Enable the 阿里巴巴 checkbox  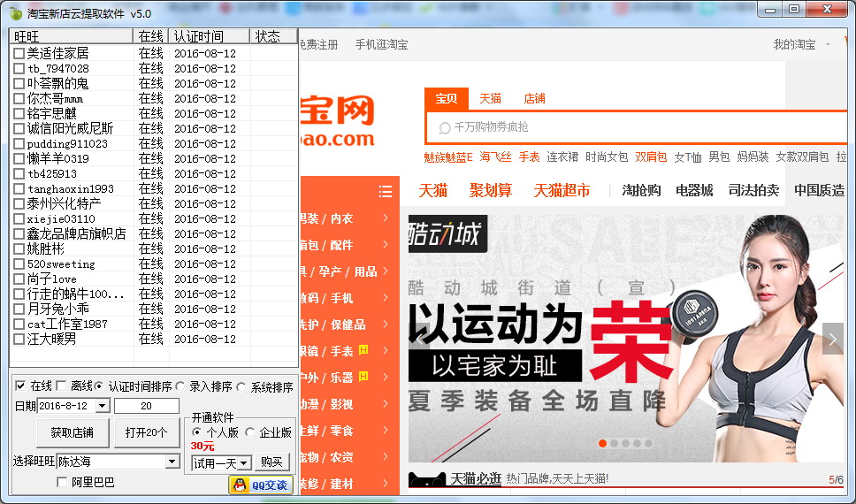pos(62,482)
